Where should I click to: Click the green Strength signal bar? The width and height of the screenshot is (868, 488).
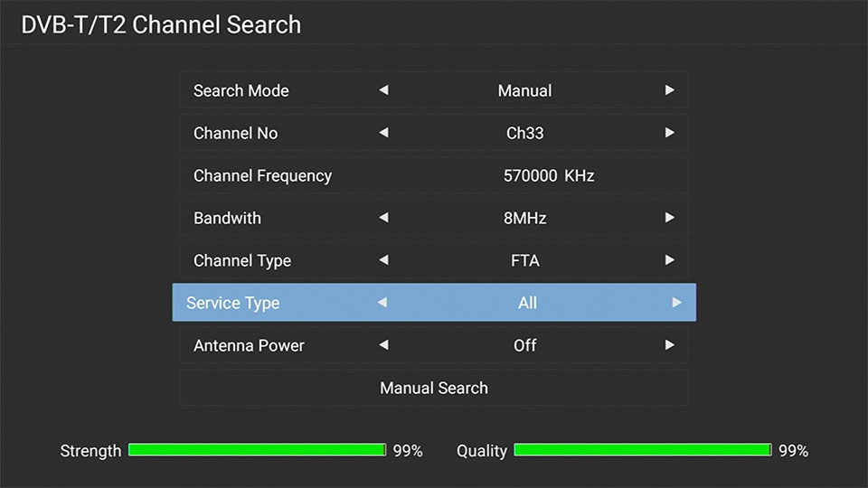(258, 450)
